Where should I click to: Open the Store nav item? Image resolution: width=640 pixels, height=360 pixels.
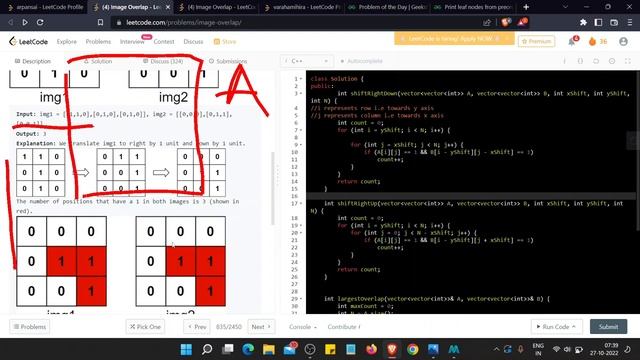(x=225, y=42)
